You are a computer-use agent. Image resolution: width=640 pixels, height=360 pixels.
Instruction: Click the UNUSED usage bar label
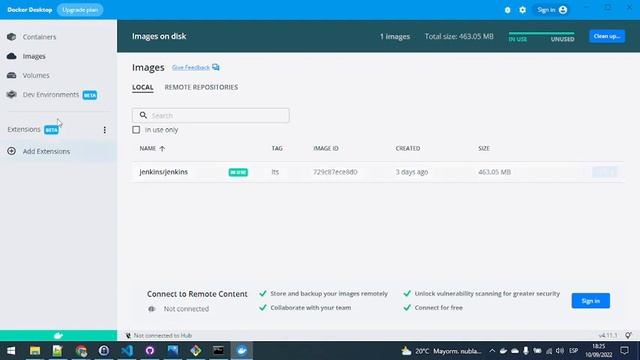tap(562, 39)
